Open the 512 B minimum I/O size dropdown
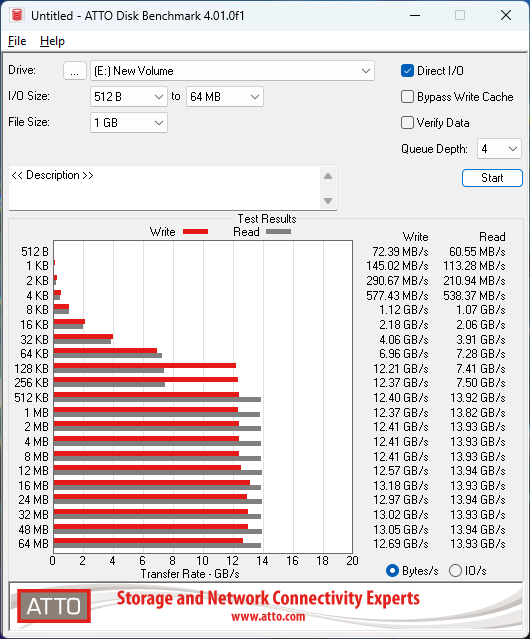This screenshot has width=530, height=639. click(129, 97)
